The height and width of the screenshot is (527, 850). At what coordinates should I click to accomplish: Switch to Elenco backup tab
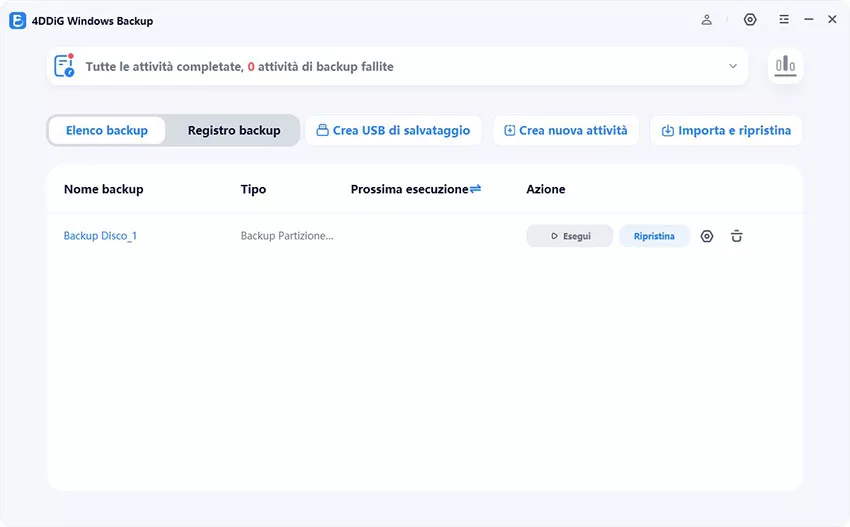107,130
